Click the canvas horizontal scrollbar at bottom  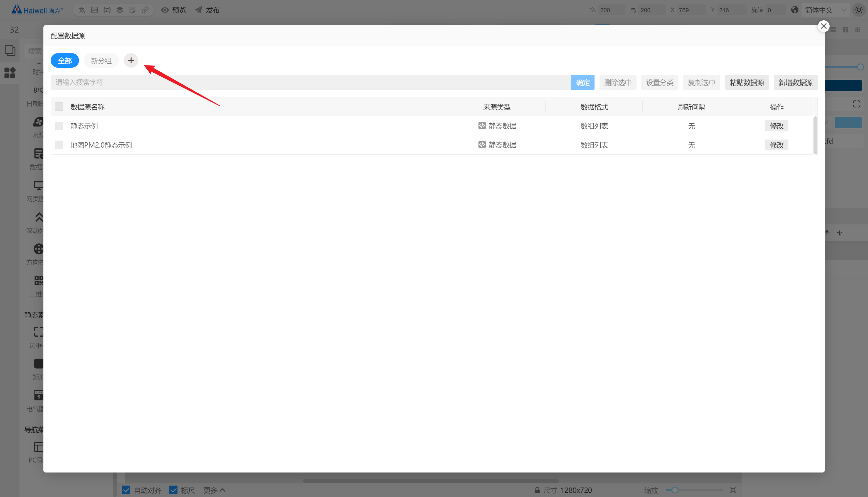pos(431,481)
